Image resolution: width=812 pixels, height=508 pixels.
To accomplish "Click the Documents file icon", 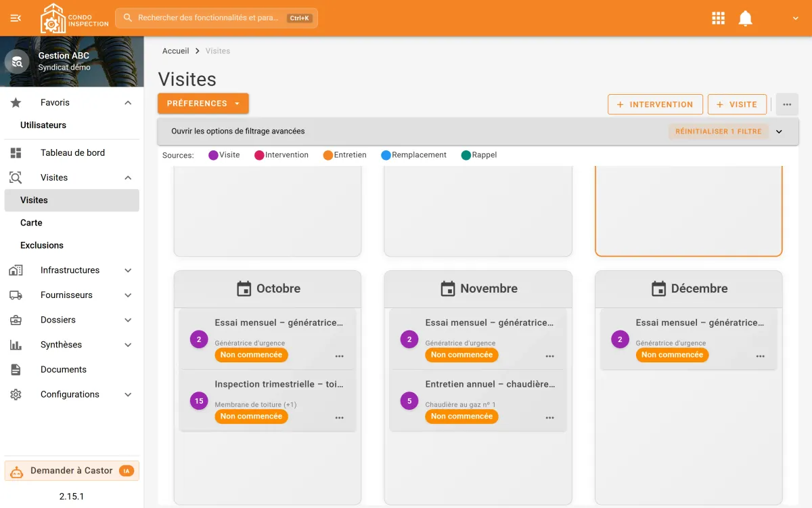I will click(x=16, y=370).
